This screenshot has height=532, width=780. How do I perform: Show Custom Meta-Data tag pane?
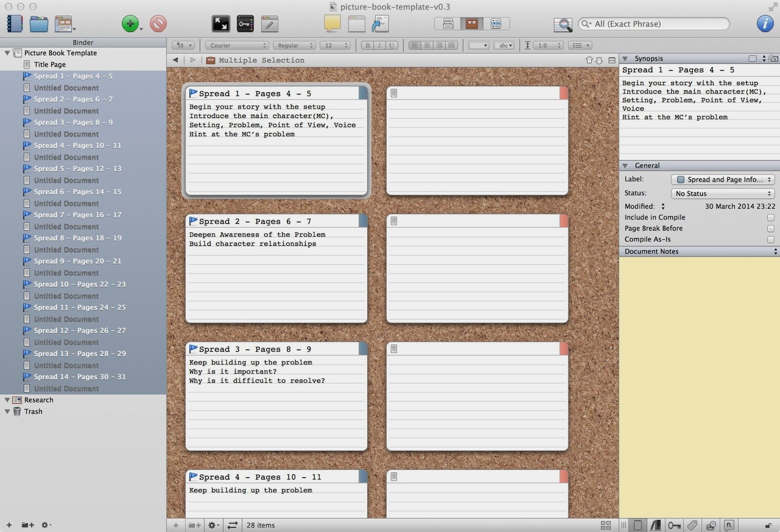(693, 525)
